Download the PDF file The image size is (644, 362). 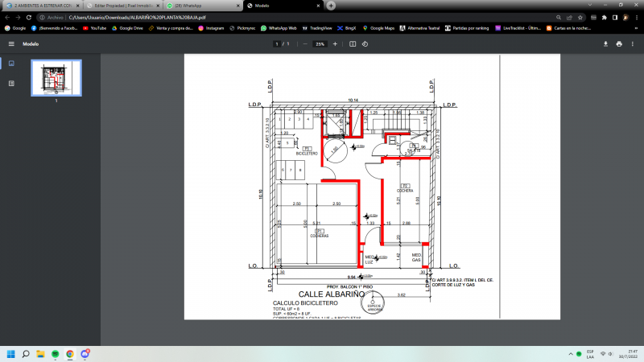pyautogui.click(x=607, y=44)
